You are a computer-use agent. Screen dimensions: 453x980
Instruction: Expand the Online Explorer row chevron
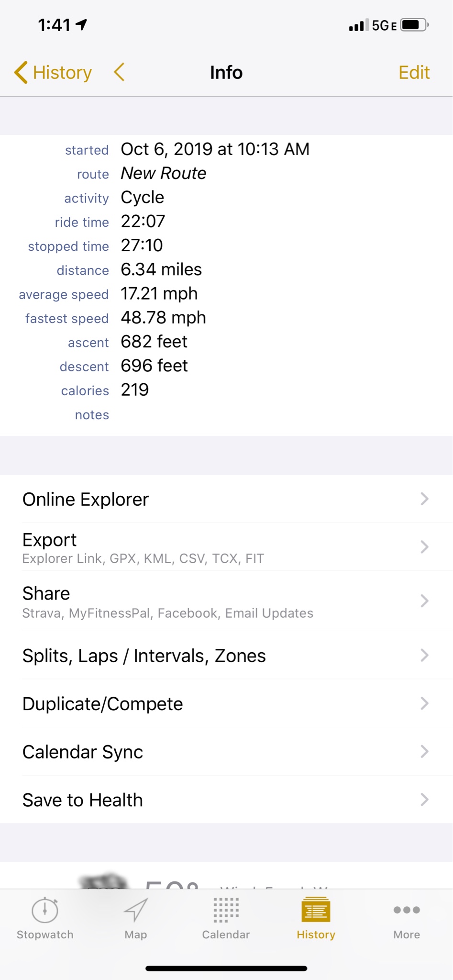click(424, 499)
